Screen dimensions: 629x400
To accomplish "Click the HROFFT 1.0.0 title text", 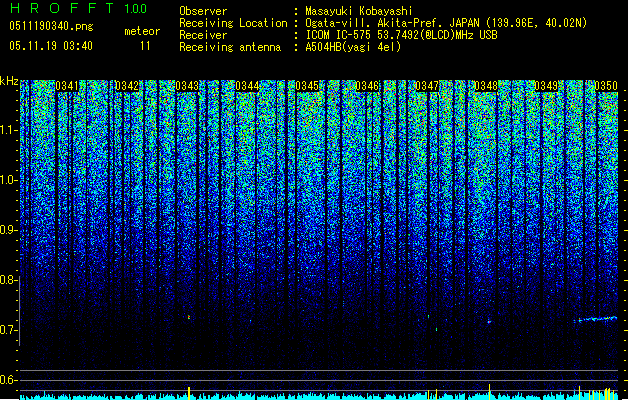I will coord(78,8).
